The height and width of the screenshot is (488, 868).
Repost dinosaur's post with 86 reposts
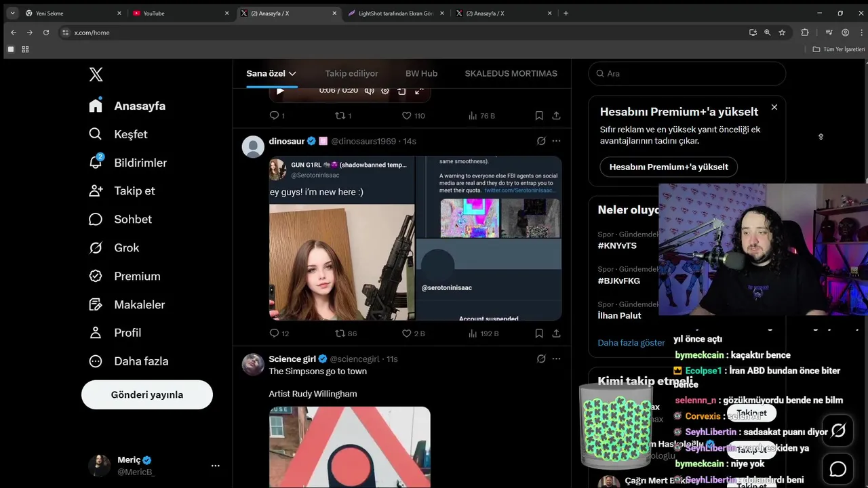tap(346, 333)
